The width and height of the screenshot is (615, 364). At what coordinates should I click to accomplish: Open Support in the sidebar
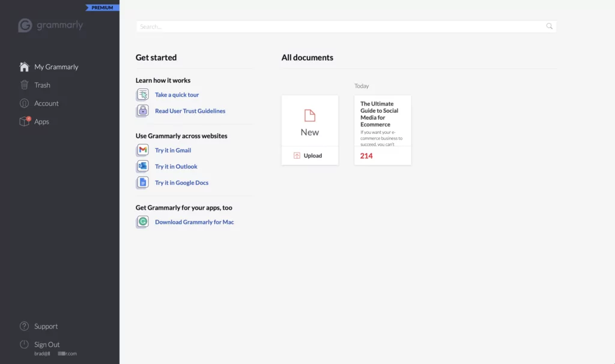(46, 326)
